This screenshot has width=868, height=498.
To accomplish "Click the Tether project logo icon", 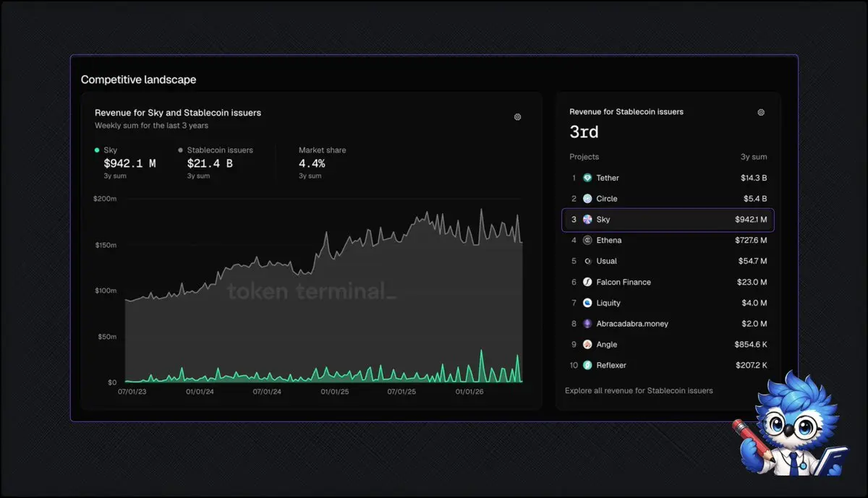I will tap(587, 178).
